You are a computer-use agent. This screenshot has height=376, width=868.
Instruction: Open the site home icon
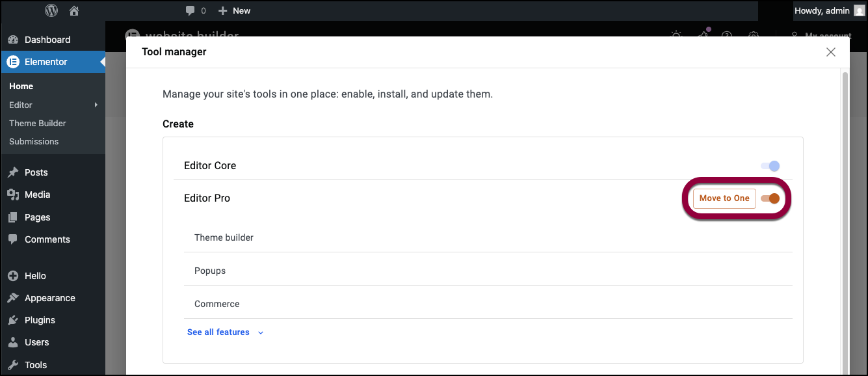pos(73,10)
